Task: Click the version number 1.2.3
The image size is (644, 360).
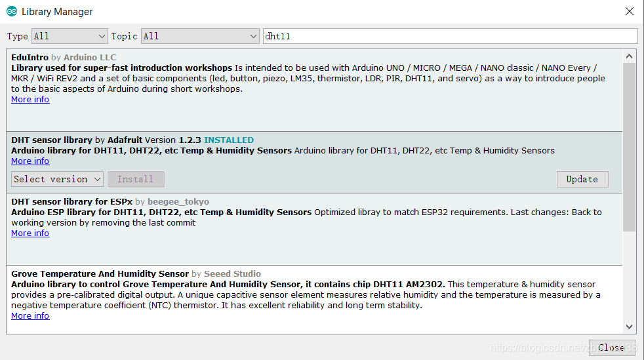Action: 190,140
